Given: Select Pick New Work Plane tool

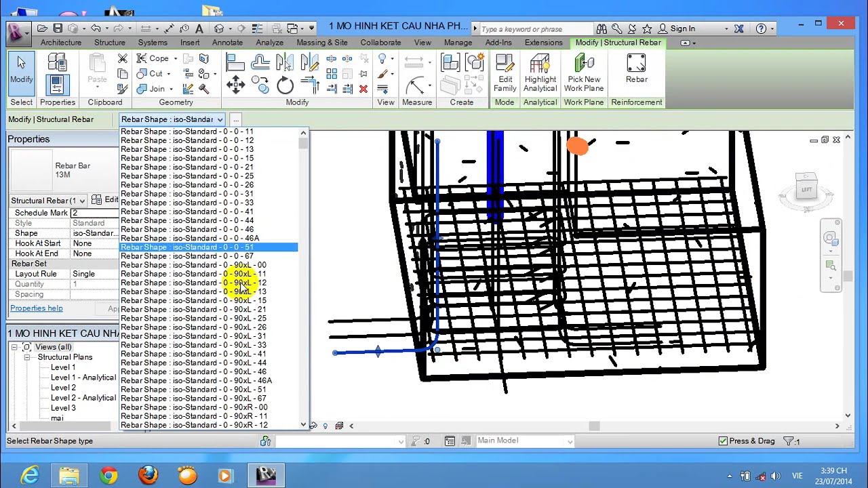Looking at the screenshot, I should (x=583, y=74).
